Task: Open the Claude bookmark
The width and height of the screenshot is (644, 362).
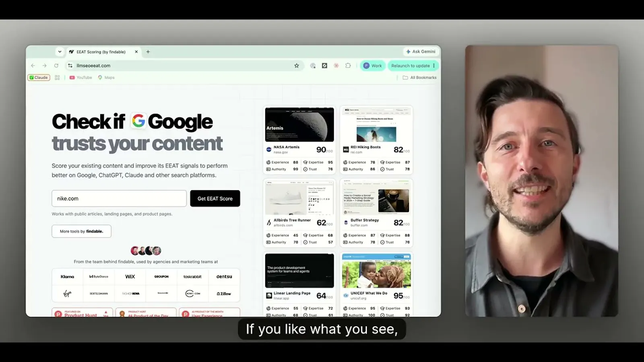Action: click(39, 78)
